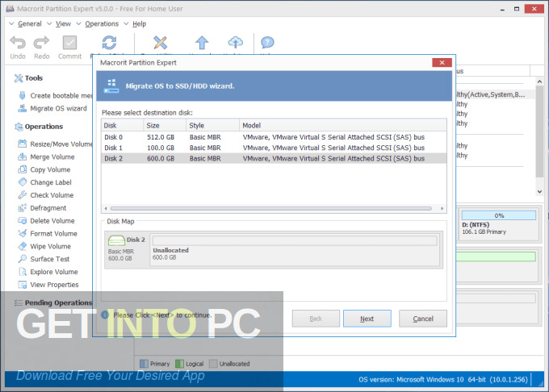The height and width of the screenshot is (392, 549).
Task: Open the Operations menu
Action: click(102, 23)
